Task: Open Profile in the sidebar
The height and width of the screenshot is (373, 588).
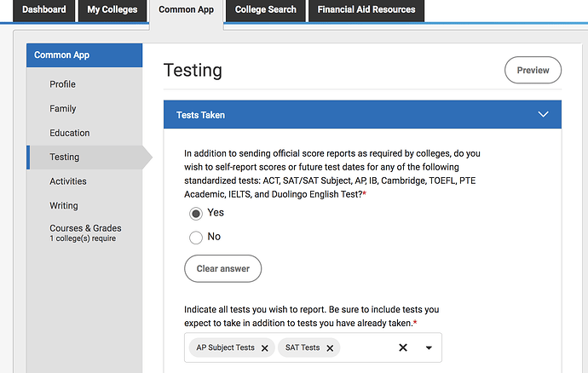Action: pos(62,84)
